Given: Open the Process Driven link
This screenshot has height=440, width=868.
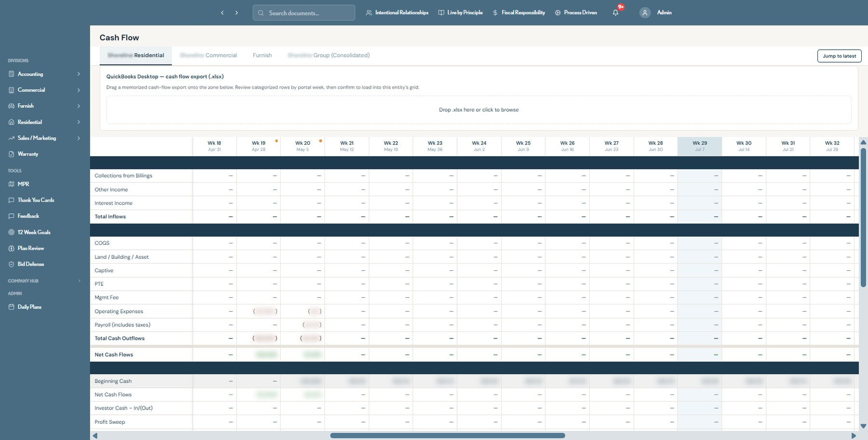Looking at the screenshot, I should [x=576, y=13].
